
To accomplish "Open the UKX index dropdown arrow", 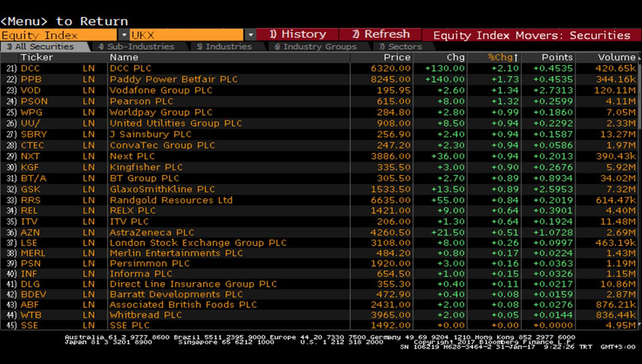I will click(x=250, y=35).
